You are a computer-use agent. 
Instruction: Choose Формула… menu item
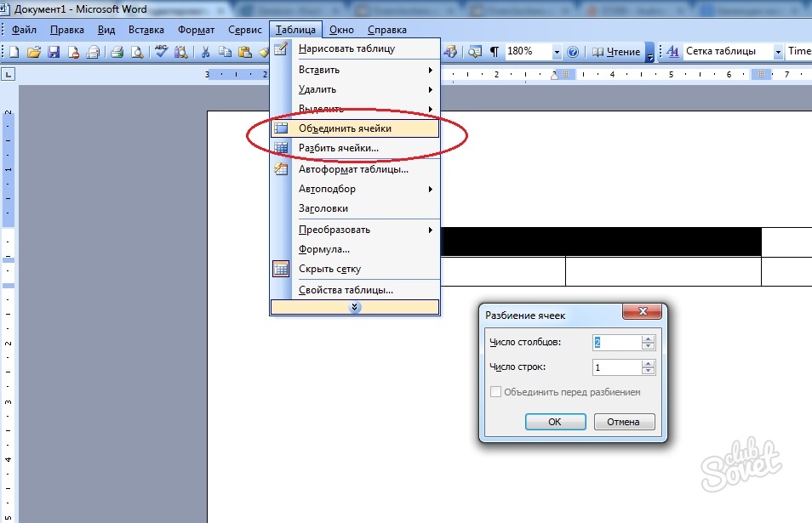coord(355,249)
